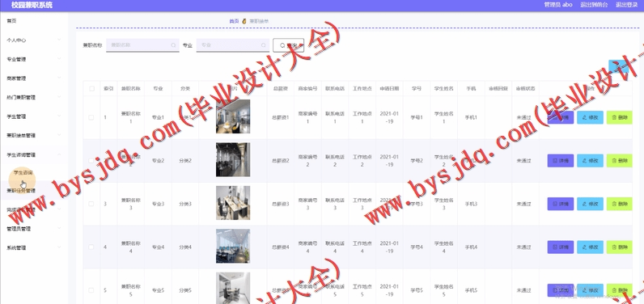Click the breadcrumb icon beside 首页 link
This screenshot has width=644, height=304.
244,21
